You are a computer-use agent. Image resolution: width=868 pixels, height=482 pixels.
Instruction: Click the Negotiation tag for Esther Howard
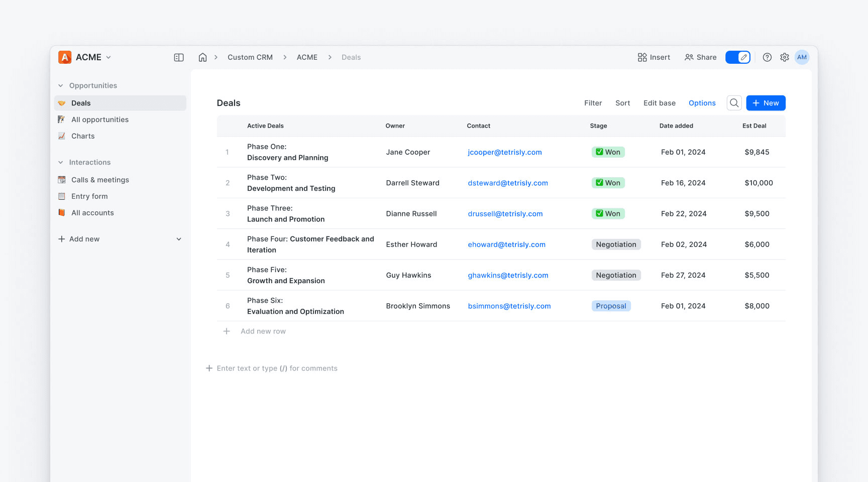(x=616, y=245)
